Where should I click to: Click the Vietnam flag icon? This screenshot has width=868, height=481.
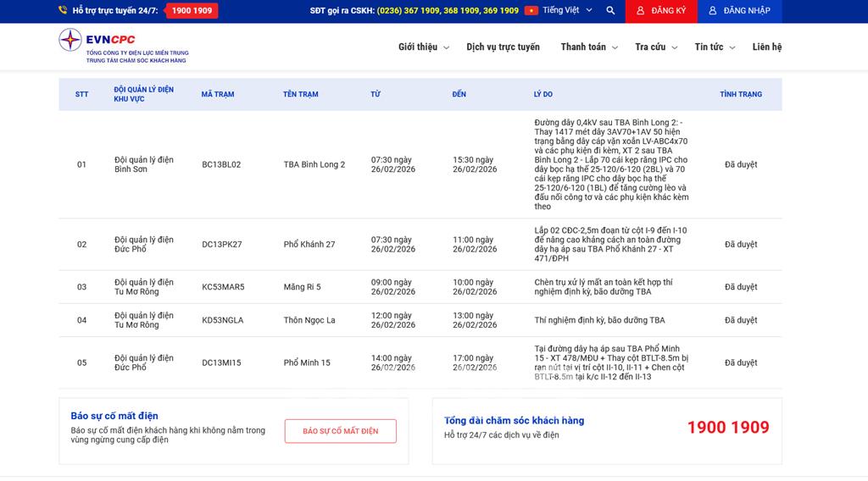(x=531, y=11)
